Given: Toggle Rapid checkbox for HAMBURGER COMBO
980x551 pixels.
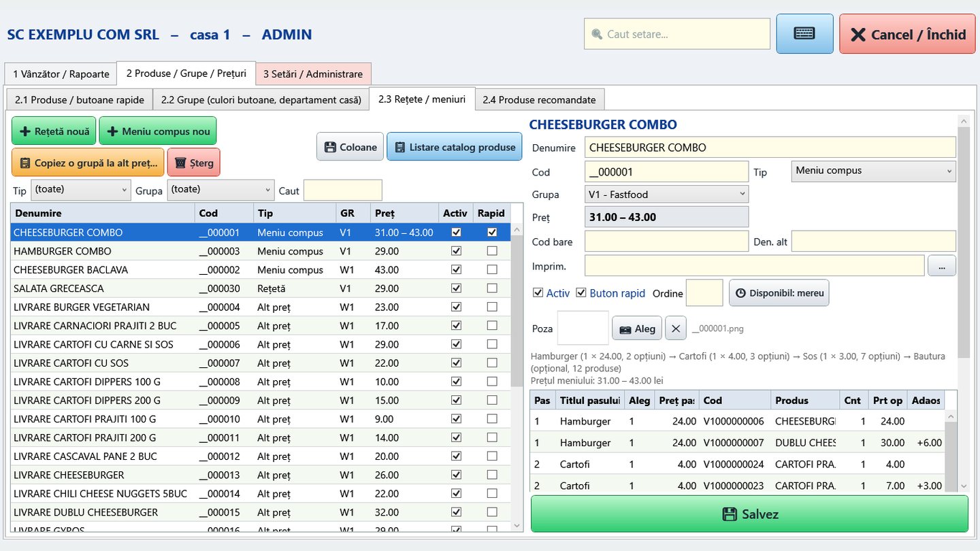Looking at the screenshot, I should (492, 251).
